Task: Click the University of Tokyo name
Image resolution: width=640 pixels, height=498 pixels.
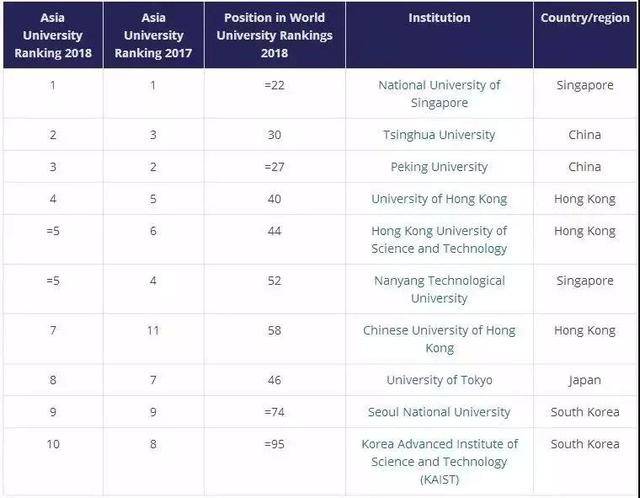Action: click(439, 380)
